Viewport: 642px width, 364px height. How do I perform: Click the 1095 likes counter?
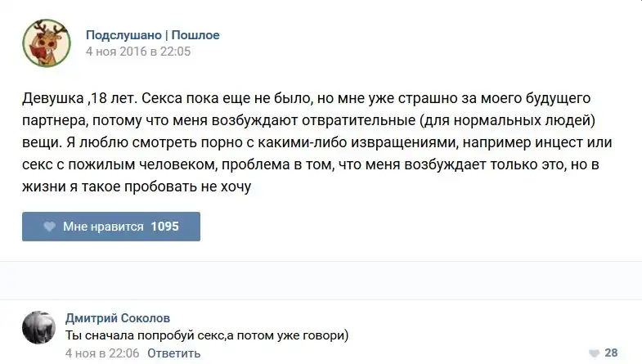[164, 227]
